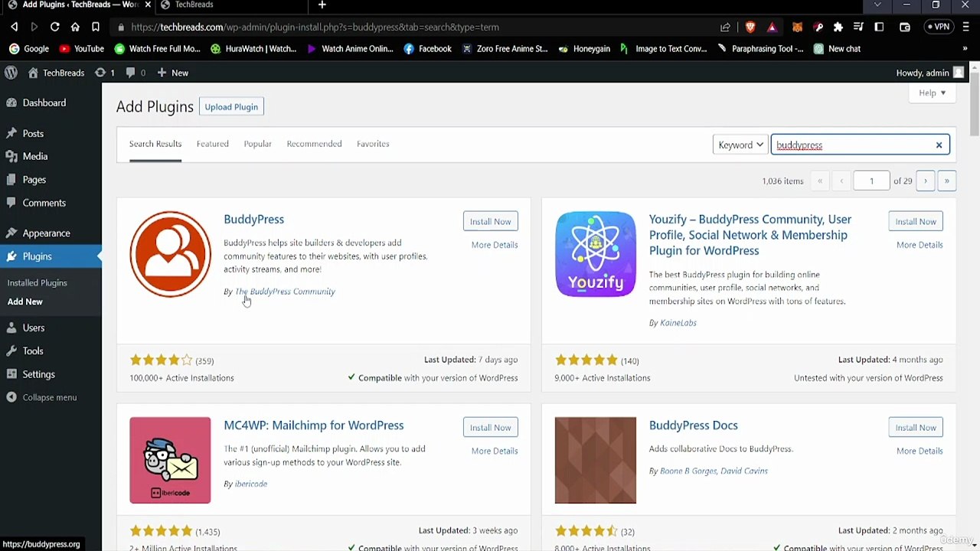Switch to the Recommended tab
The height and width of the screenshot is (551, 980).
click(x=314, y=144)
